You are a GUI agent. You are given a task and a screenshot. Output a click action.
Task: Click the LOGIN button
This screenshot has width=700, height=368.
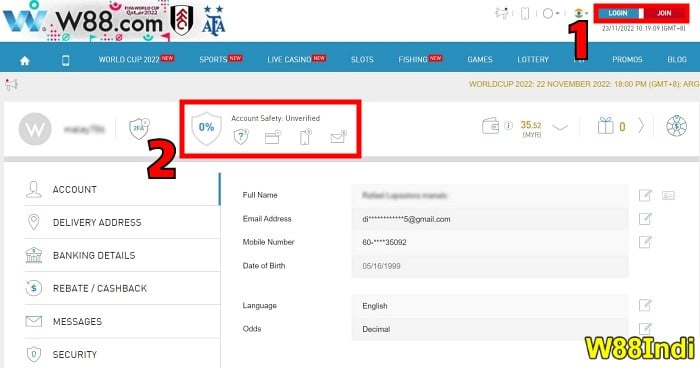(618, 13)
